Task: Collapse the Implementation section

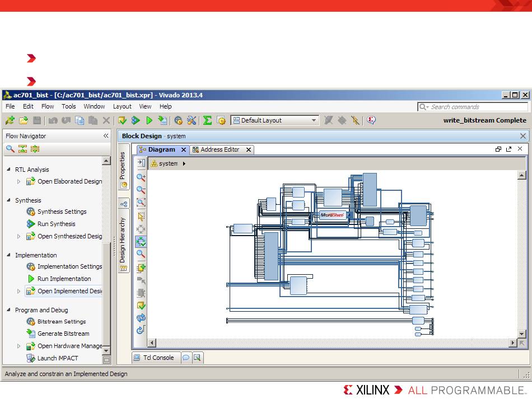Action: point(8,255)
